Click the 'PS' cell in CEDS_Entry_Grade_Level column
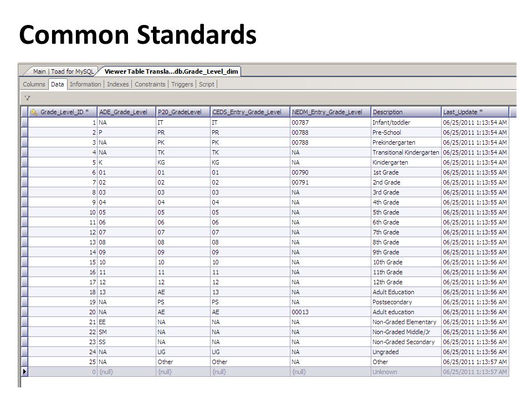 coord(250,302)
